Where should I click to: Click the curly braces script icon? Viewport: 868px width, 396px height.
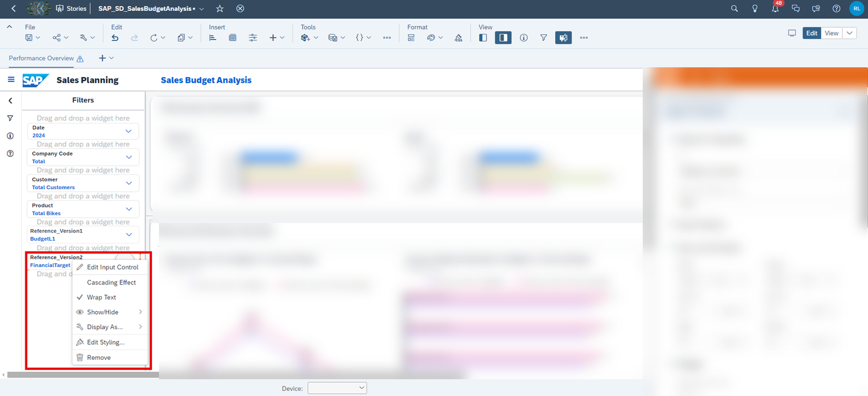pyautogui.click(x=360, y=37)
